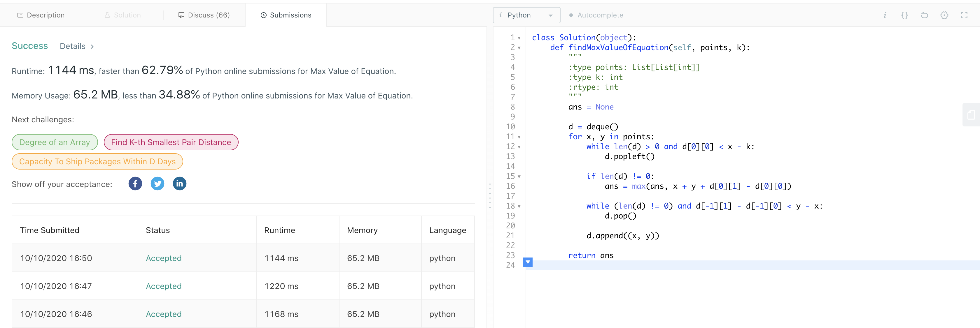Open Degree of an Array challenge
This screenshot has height=328, width=980.
click(x=55, y=142)
